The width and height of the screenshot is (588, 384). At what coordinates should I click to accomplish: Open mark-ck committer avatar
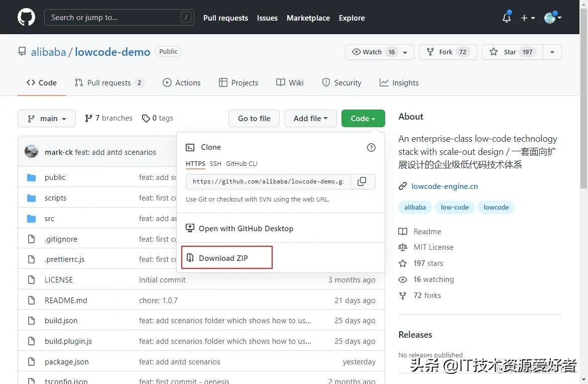click(32, 152)
